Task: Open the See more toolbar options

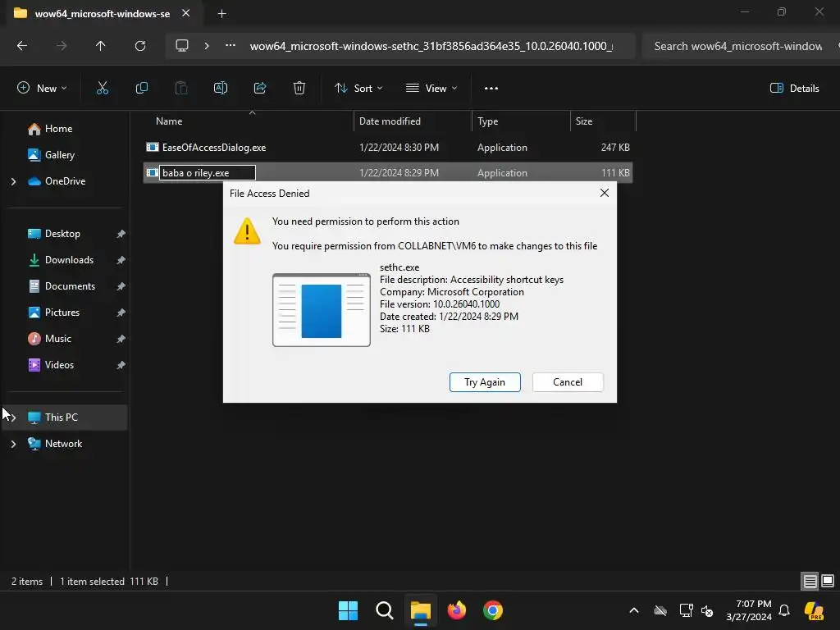Action: click(491, 89)
